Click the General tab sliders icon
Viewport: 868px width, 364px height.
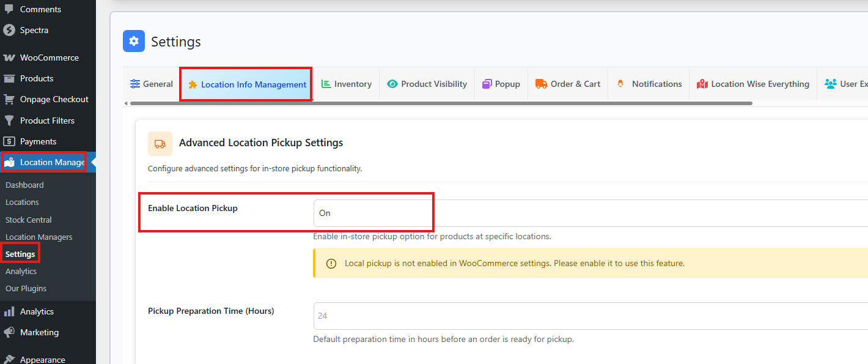pos(134,84)
